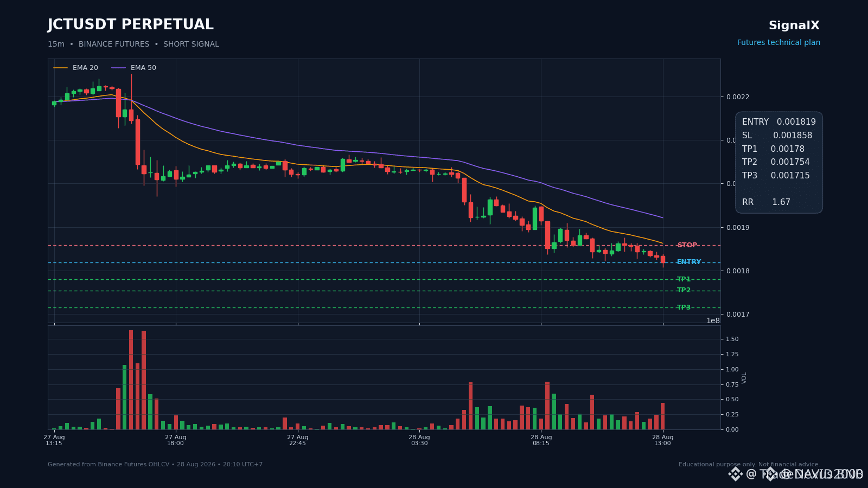The image size is (868, 488).
Task: Click the Educational purpose only disclaimer text
Action: 749,465
